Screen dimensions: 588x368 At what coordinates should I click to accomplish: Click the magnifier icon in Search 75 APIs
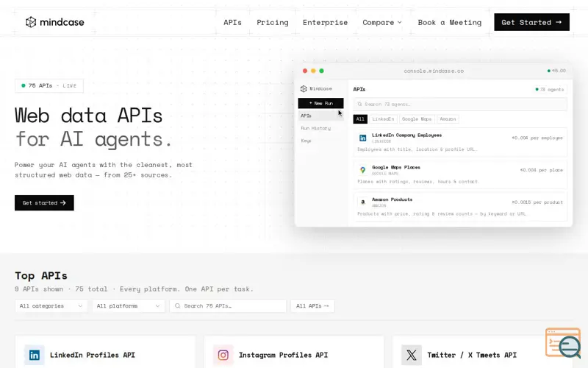coord(177,305)
